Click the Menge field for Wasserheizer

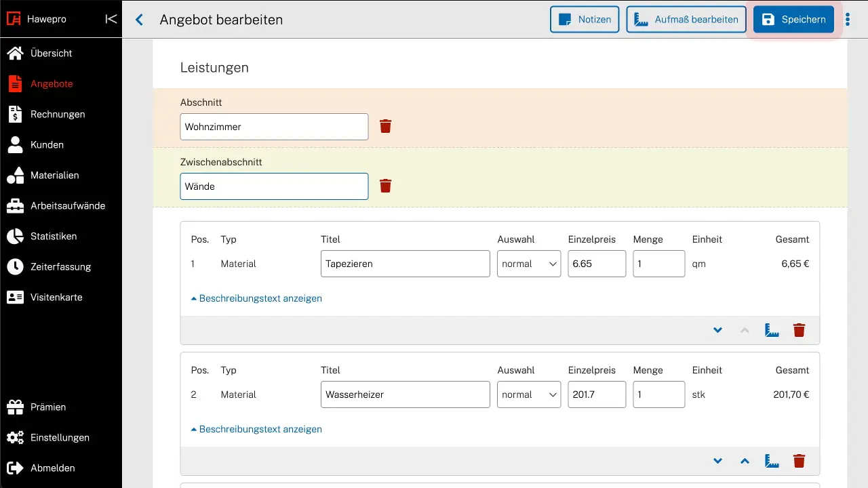[659, 394]
